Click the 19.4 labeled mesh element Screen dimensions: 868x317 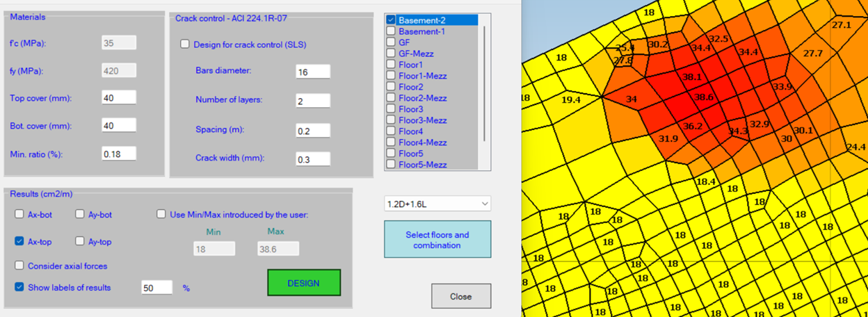571,100
